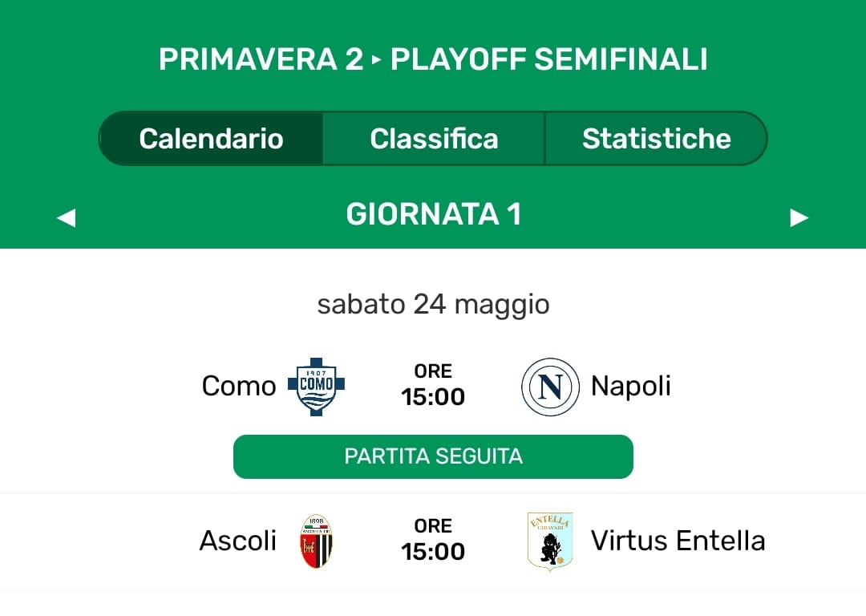Image resolution: width=866 pixels, height=616 pixels.
Task: Click the Napoli team name
Action: 630,387
